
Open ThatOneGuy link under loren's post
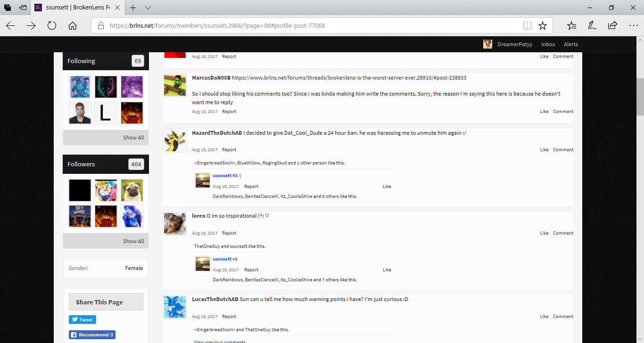pos(207,246)
